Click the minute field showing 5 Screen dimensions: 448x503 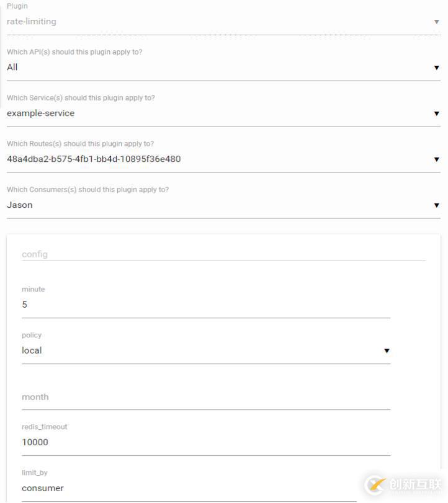click(x=205, y=305)
